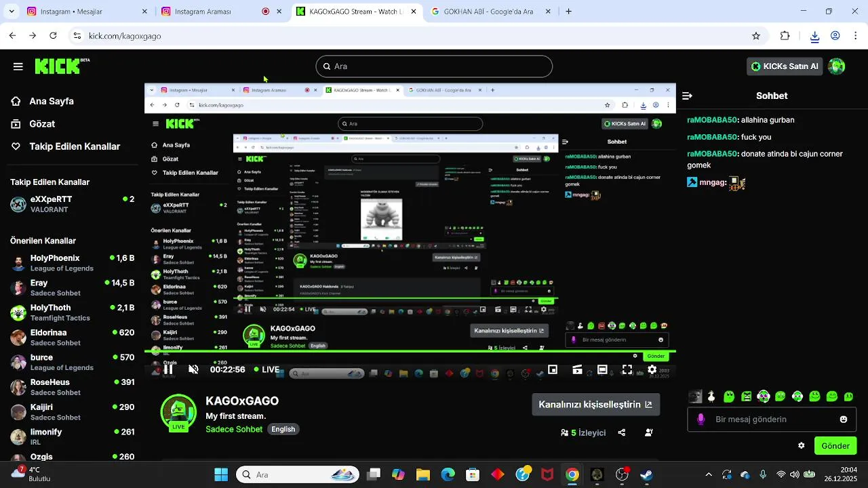Open eXXpeRTT followed channel
This screenshot has height=488, width=868.
point(72,204)
